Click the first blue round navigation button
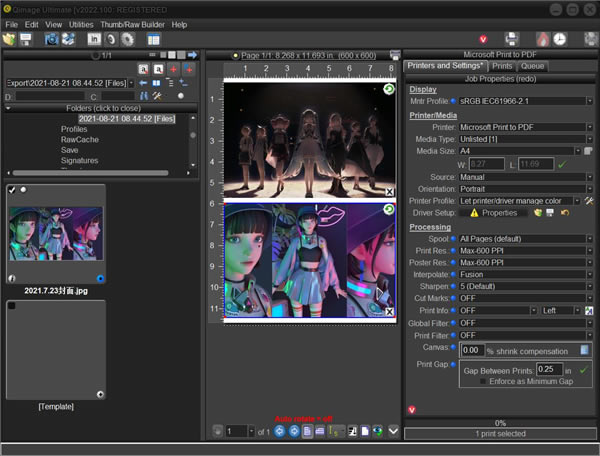Viewport: 600px width, 456px height. click(280, 432)
